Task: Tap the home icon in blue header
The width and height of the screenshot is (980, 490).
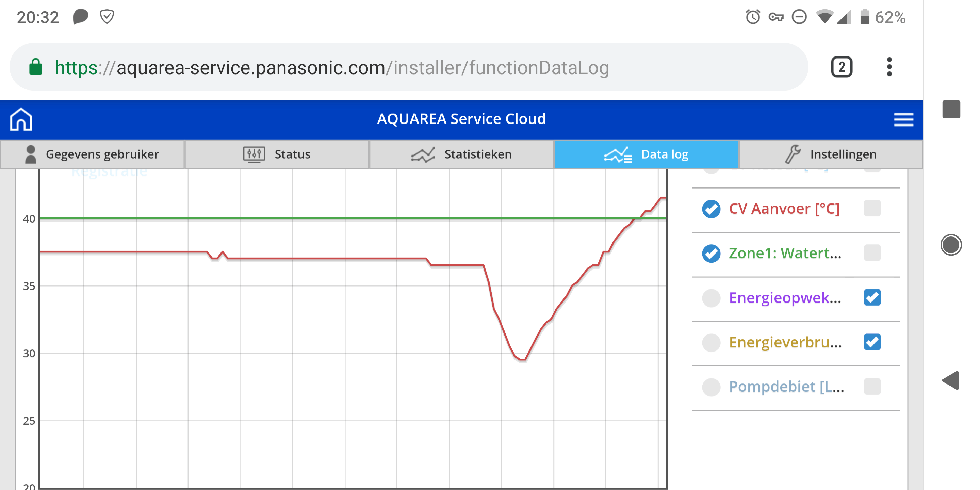Action: (21, 119)
